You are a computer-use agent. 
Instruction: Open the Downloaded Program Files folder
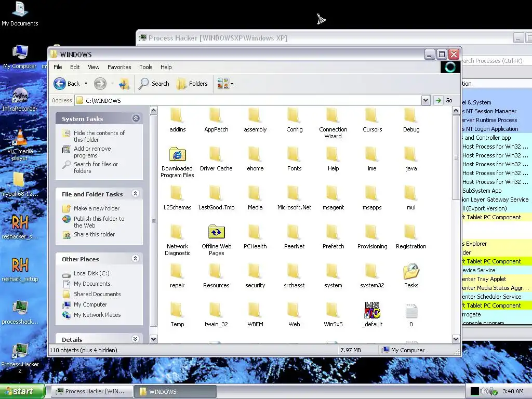tap(177, 162)
